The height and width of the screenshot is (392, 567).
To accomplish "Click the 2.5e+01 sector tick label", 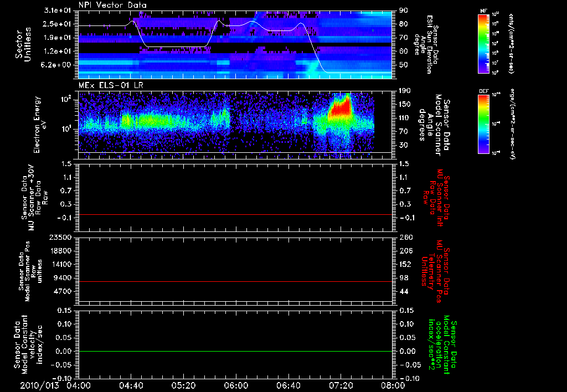I will (x=58, y=24).
